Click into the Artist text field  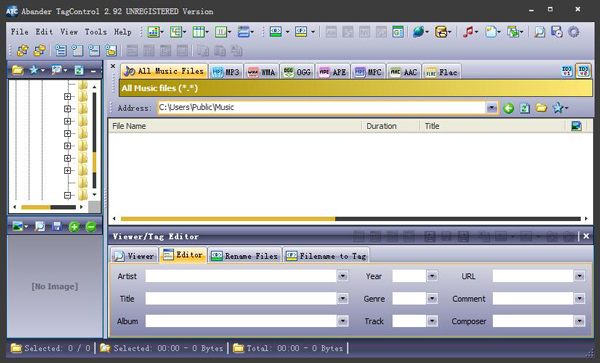tap(241, 276)
